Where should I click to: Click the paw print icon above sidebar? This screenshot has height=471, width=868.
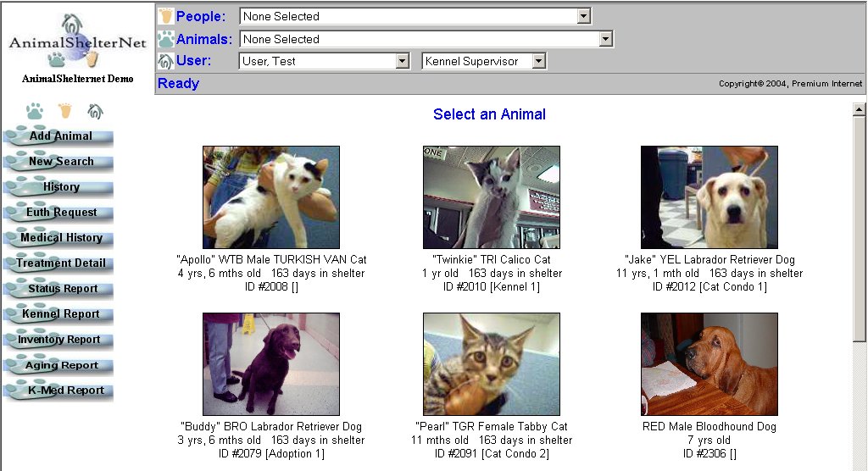point(34,111)
